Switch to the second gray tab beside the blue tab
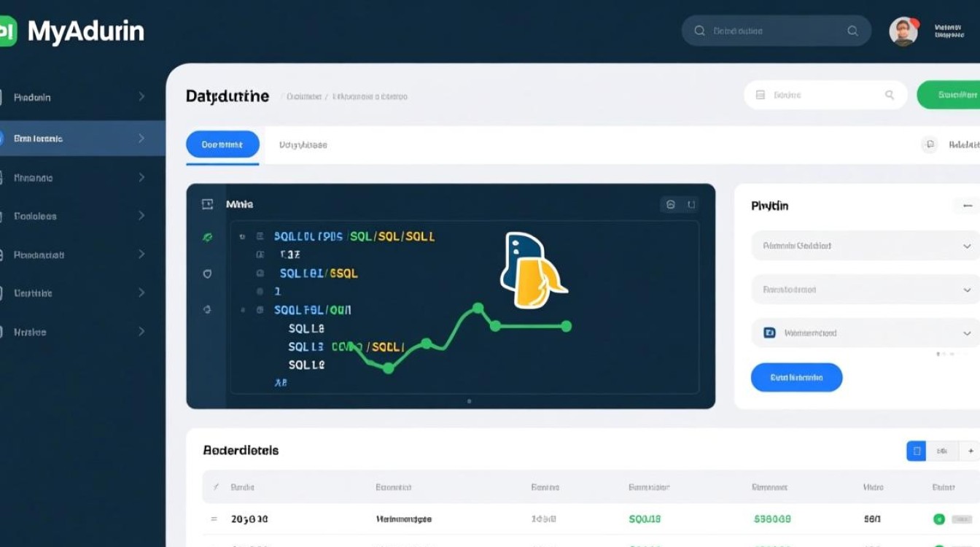 [303, 144]
